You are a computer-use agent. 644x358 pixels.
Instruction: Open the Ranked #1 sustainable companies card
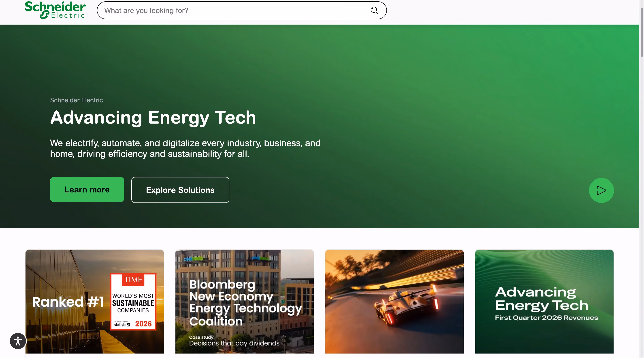tap(94, 302)
